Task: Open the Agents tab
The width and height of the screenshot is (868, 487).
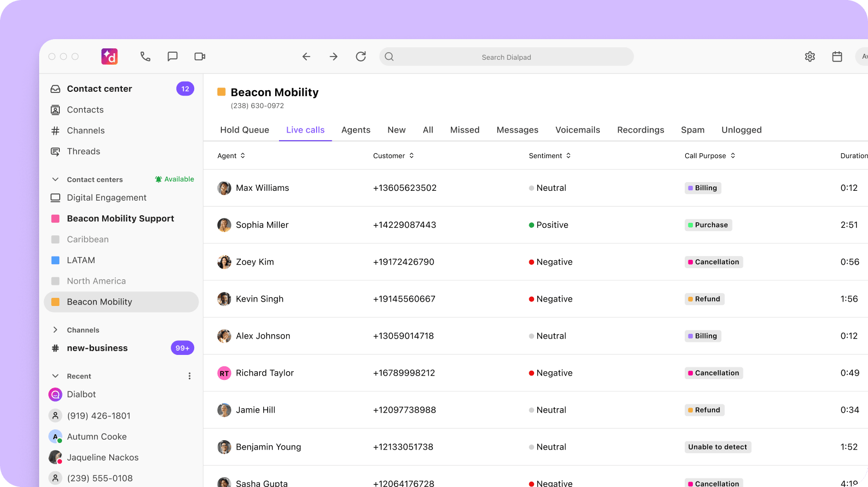Action: click(356, 130)
